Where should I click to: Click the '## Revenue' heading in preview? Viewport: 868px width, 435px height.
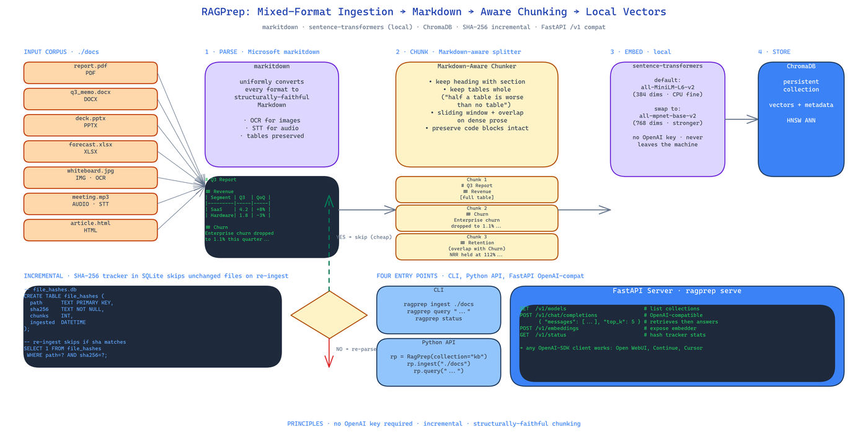(219, 191)
